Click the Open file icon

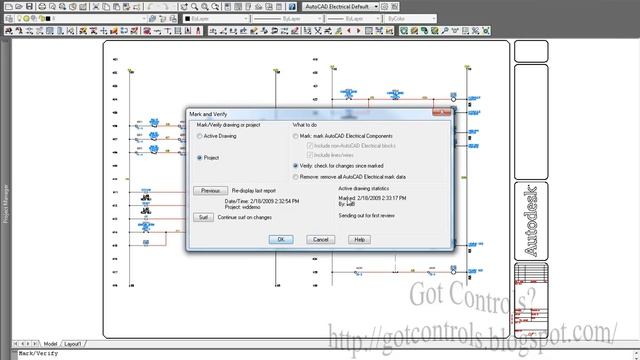click(x=19, y=7)
